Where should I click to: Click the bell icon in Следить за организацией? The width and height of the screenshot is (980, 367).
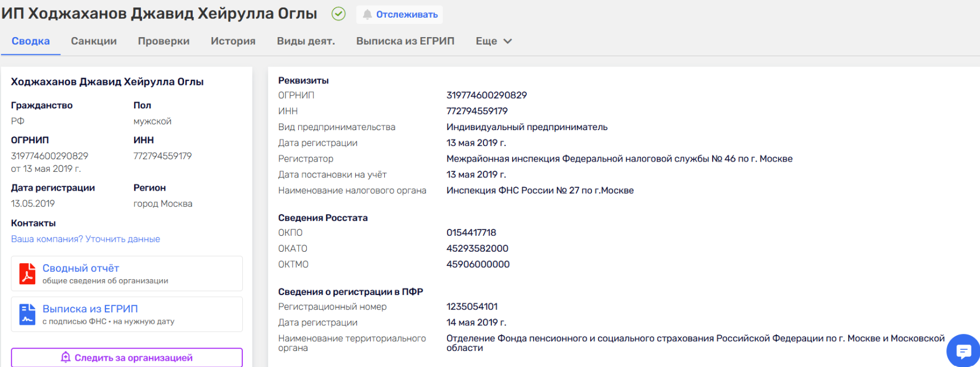coord(66,357)
